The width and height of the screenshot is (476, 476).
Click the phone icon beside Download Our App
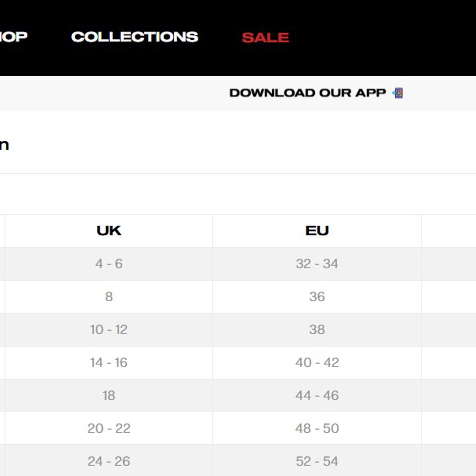coord(398,93)
